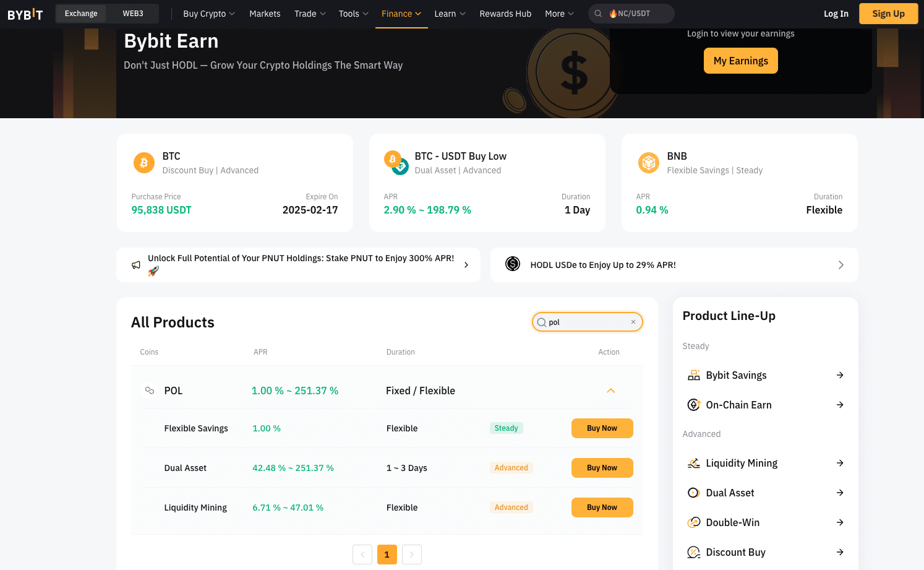Viewport: 924px width, 570px height.
Task: Open the BNB Flexible Savings card
Action: 740,183
